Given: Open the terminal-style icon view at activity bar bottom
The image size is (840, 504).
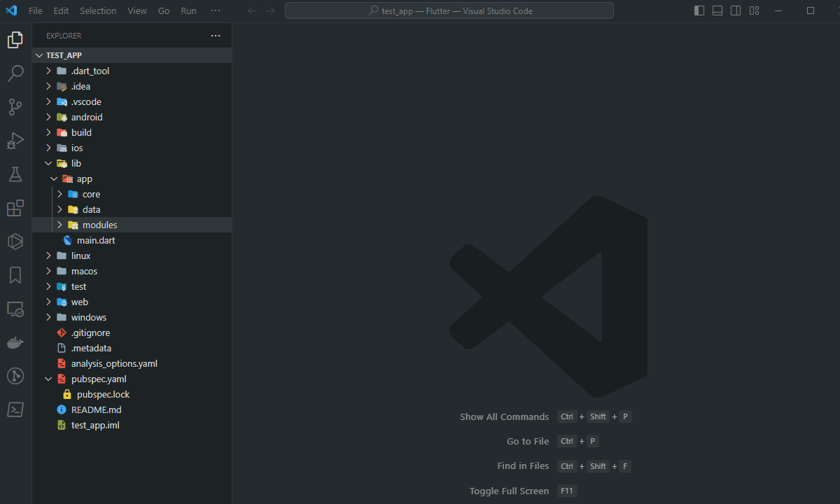Looking at the screenshot, I should [x=15, y=409].
